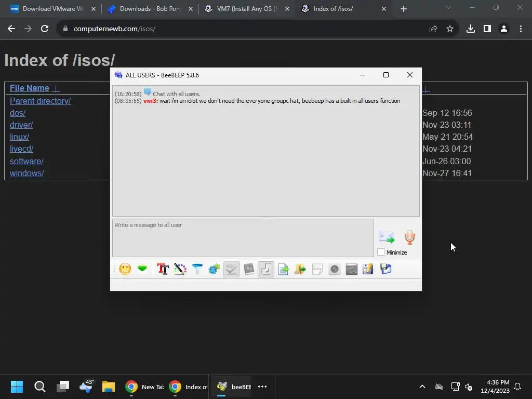Viewport: 532px width, 399px height.
Task: Open Chrome three-dot menu
Action: pyautogui.click(x=521, y=29)
